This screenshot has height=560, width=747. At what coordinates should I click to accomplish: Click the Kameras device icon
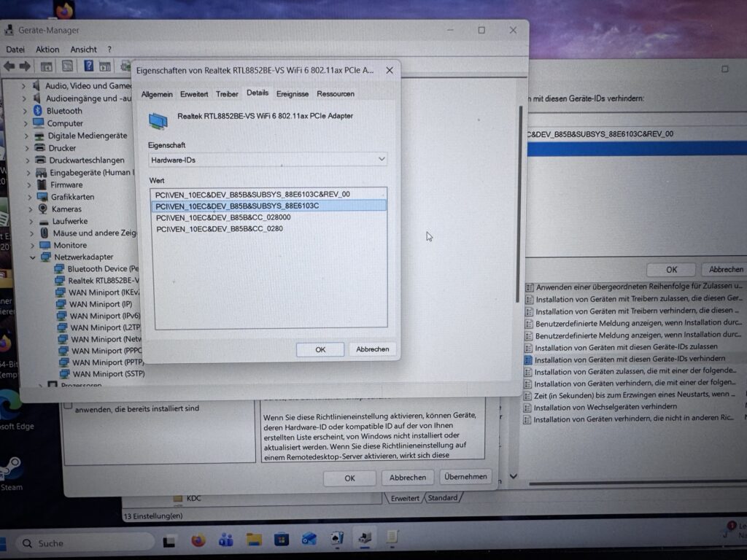[x=43, y=209]
